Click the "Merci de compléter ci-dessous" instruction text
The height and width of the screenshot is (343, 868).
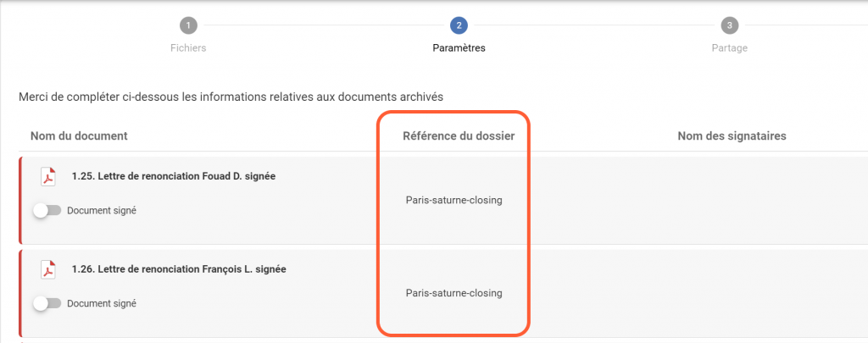[x=231, y=97]
